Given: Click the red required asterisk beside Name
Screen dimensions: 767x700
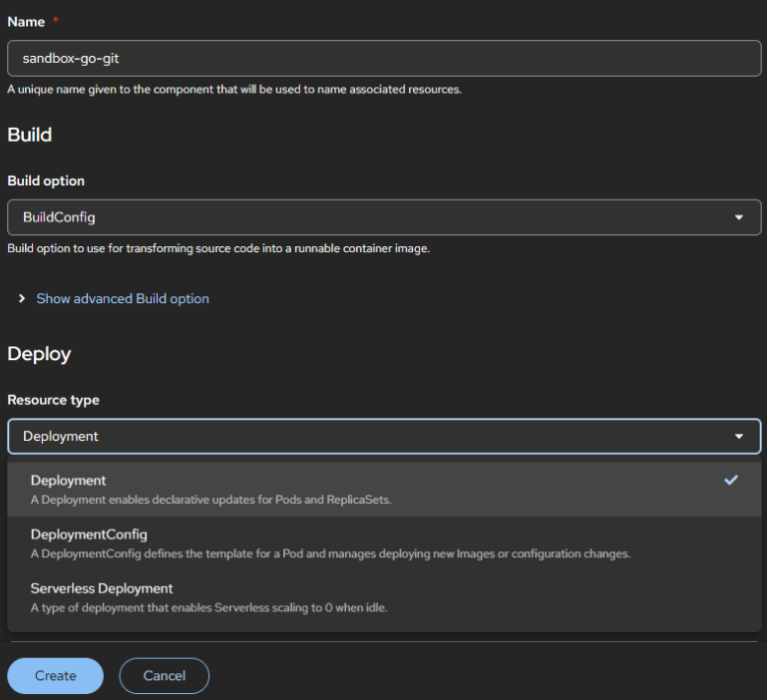Looking at the screenshot, I should (56, 21).
